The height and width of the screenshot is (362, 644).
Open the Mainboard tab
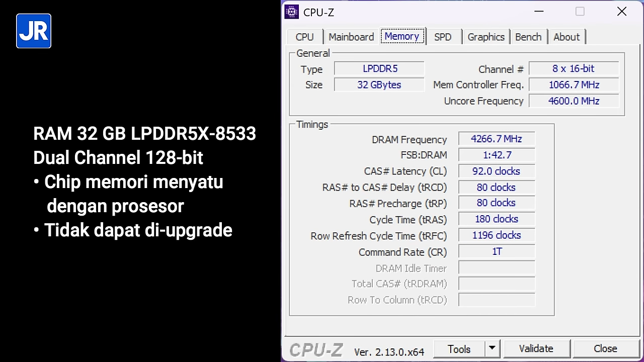click(x=351, y=37)
